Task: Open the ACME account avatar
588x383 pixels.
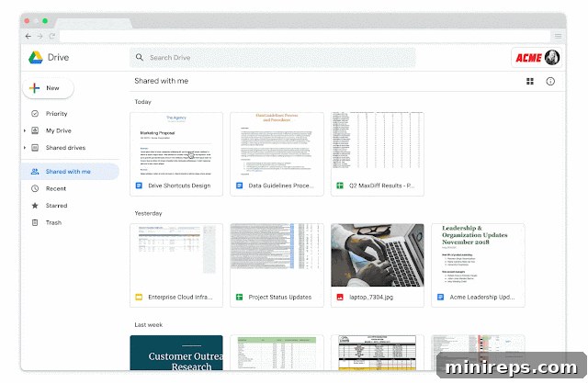Action: [552, 57]
